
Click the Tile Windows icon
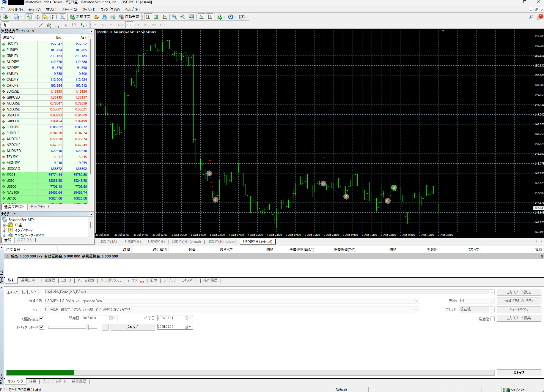point(191,17)
